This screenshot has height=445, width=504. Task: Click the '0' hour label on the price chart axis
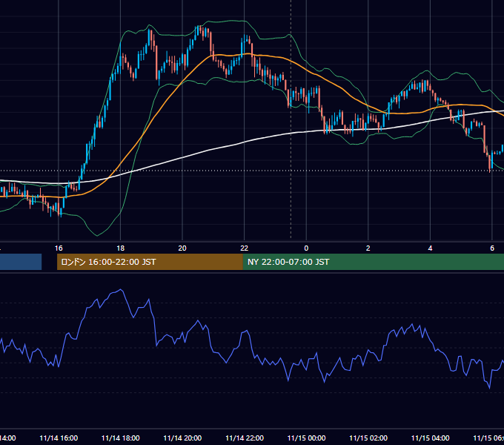point(306,248)
